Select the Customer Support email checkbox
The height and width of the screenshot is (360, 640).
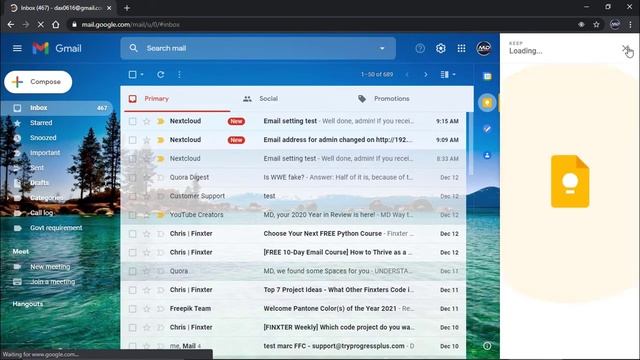133,196
